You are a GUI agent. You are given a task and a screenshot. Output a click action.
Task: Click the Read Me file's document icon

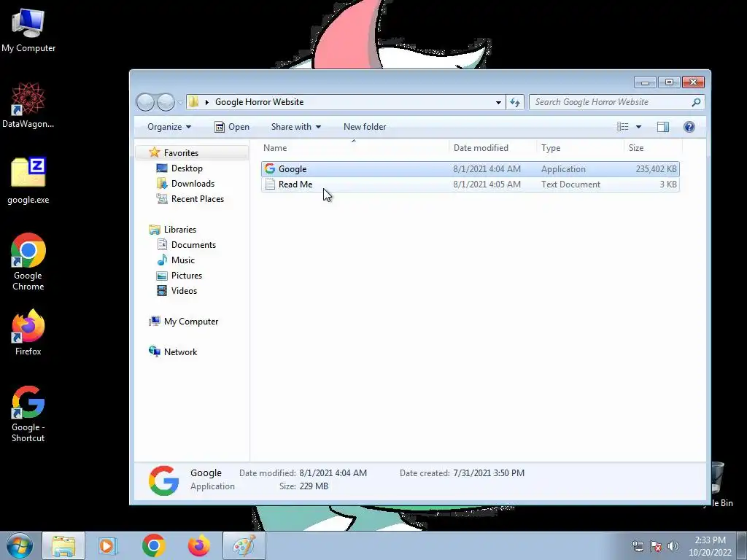pos(270,184)
